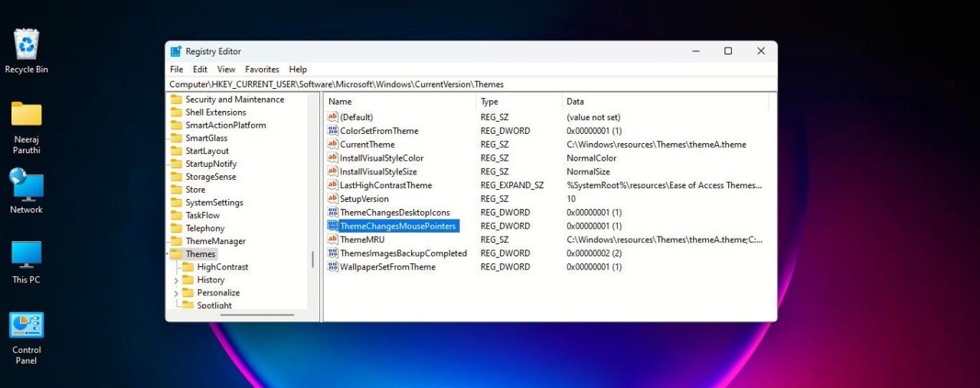980x388 pixels.
Task: Click the string icon beside CurrentTheme
Action: [332, 144]
